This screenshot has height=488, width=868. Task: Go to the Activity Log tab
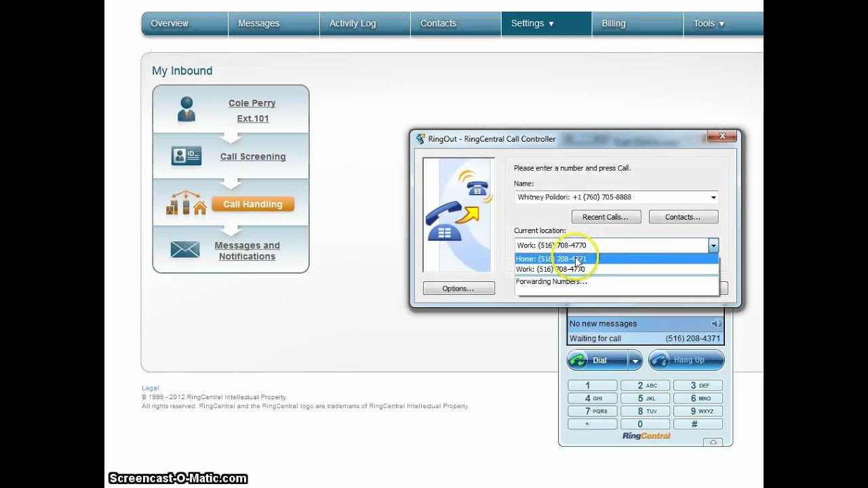[x=365, y=23]
